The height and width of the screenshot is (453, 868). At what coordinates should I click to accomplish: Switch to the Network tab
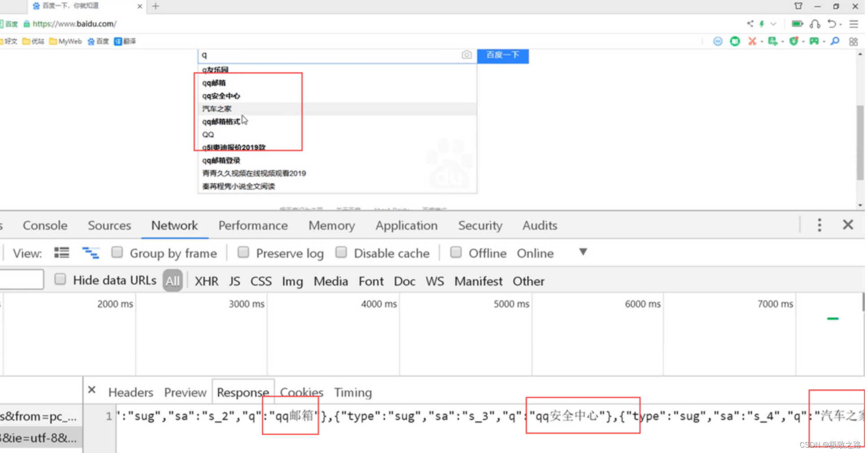(174, 225)
